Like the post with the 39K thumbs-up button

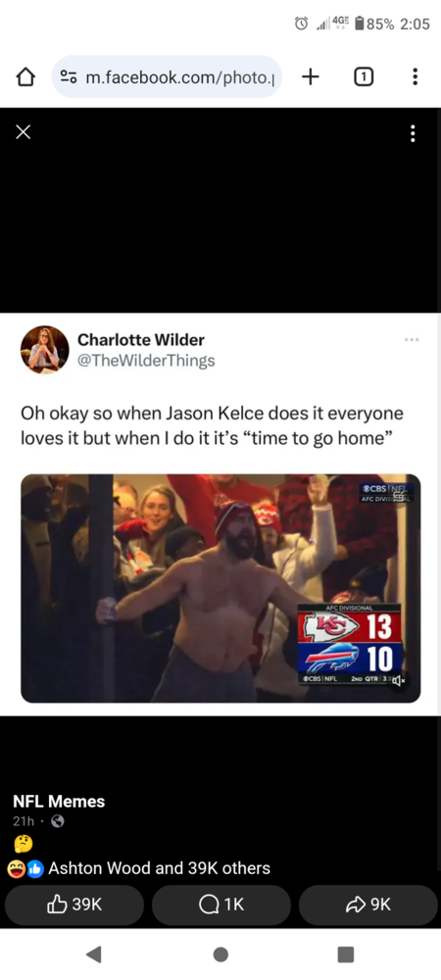(x=74, y=905)
